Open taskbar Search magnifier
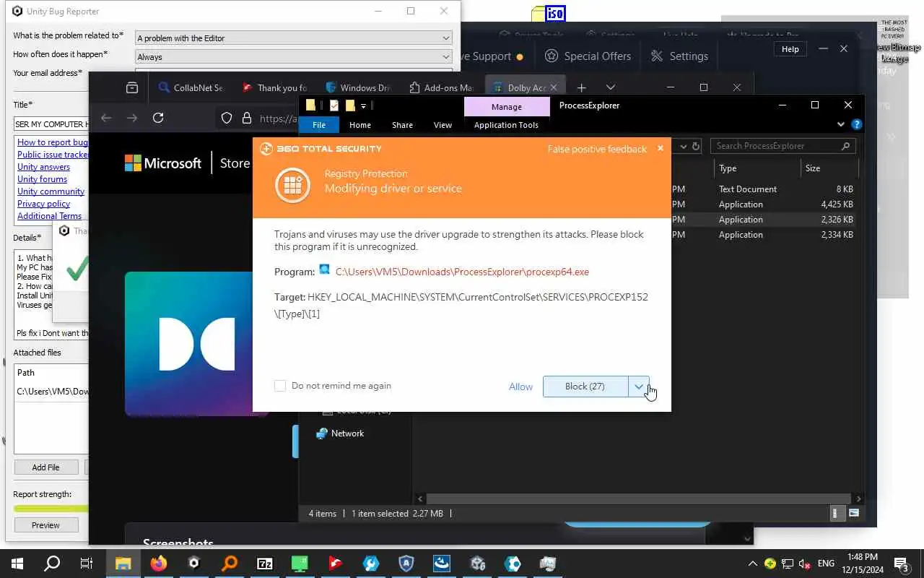Viewport: 924px width, 578px height. 52,564
